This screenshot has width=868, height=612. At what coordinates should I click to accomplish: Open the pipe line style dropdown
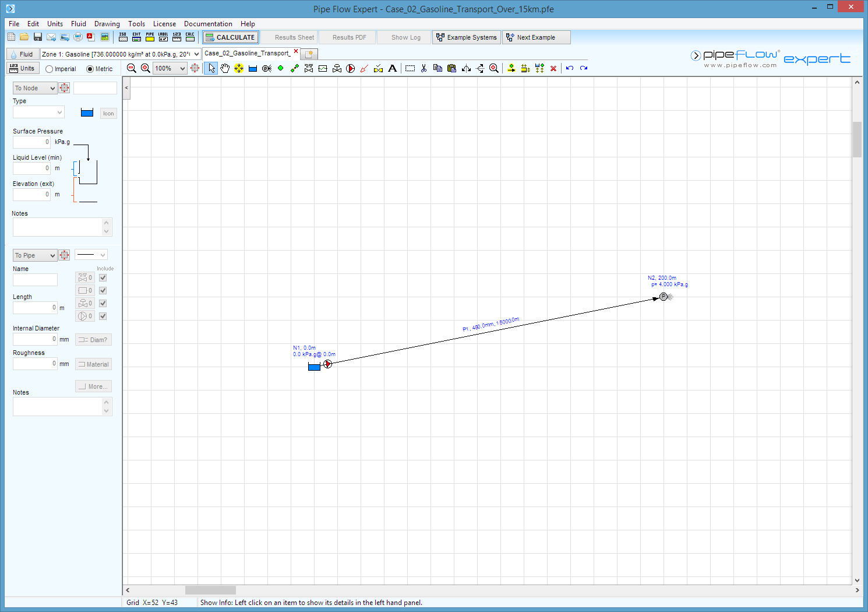click(x=91, y=255)
